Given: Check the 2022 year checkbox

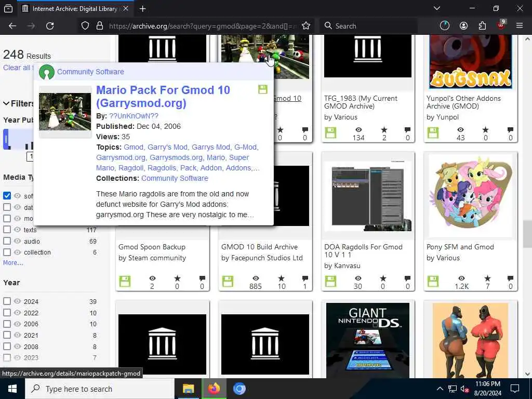Looking at the screenshot, I should coord(7,312).
